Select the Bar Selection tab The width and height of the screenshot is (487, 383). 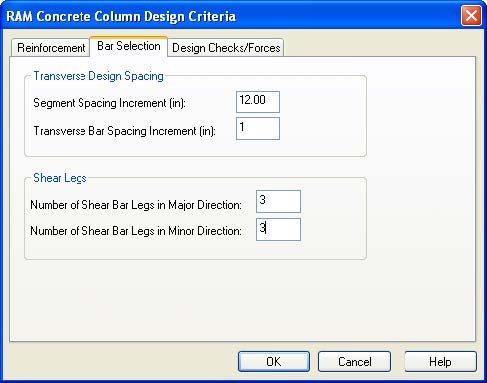(129, 46)
